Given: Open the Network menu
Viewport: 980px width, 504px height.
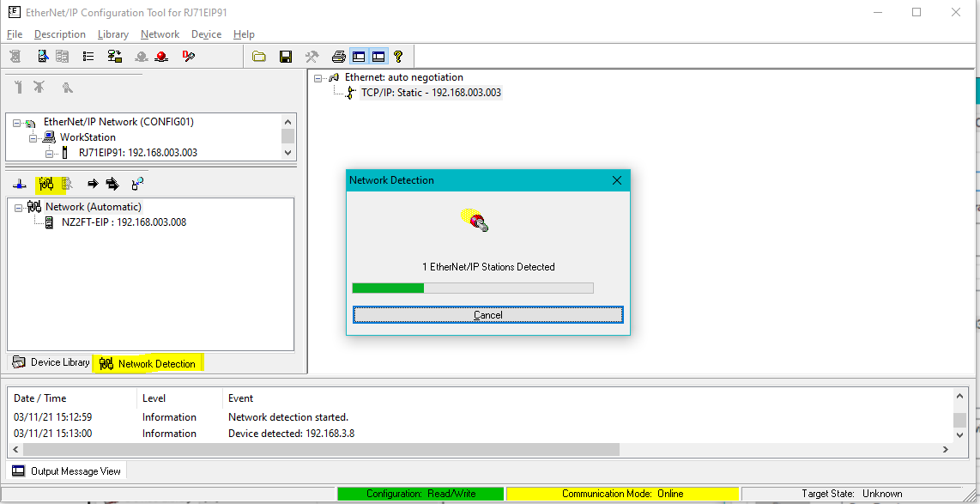Looking at the screenshot, I should [x=160, y=34].
